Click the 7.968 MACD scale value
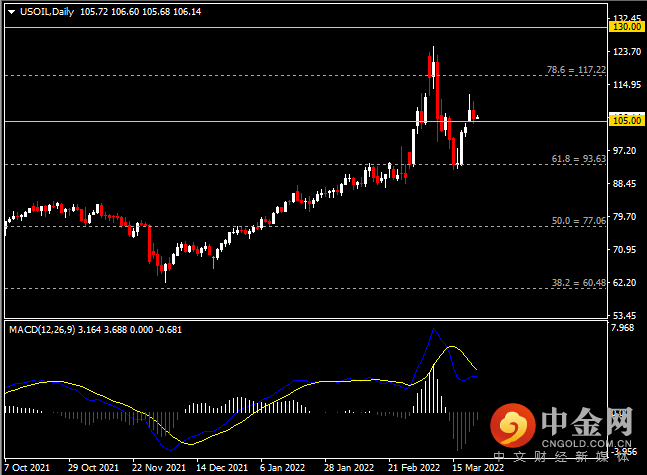This screenshot has width=647, height=475. [x=622, y=328]
